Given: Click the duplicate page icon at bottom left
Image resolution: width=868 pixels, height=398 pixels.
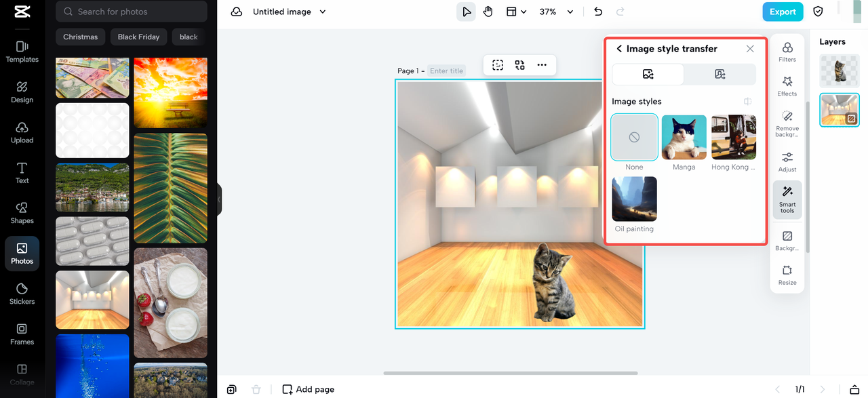Looking at the screenshot, I should 232,389.
